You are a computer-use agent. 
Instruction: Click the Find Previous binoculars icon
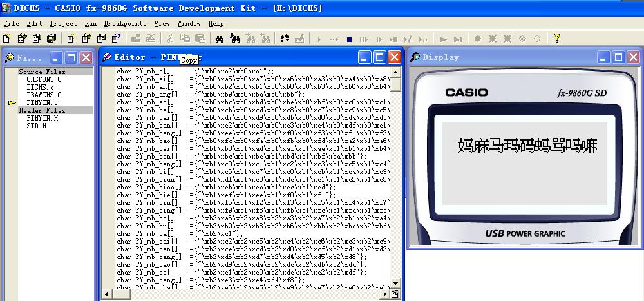point(265,39)
